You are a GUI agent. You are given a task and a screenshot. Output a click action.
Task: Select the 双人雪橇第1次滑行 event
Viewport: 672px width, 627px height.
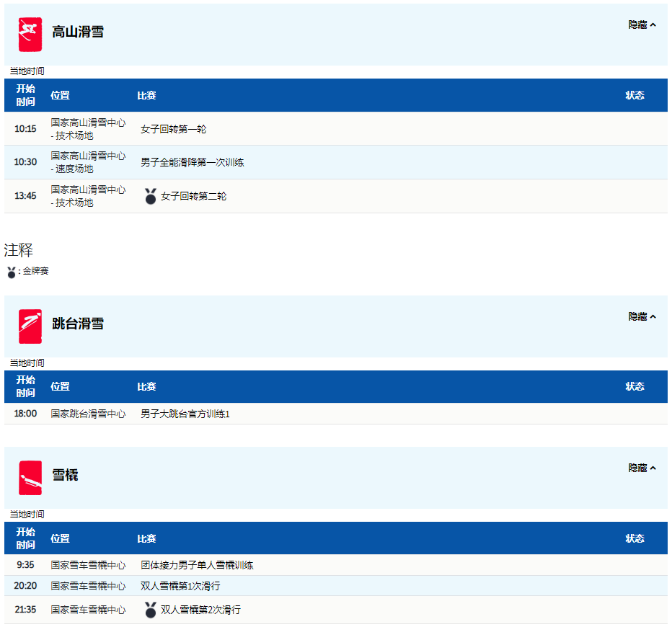pyautogui.click(x=180, y=586)
